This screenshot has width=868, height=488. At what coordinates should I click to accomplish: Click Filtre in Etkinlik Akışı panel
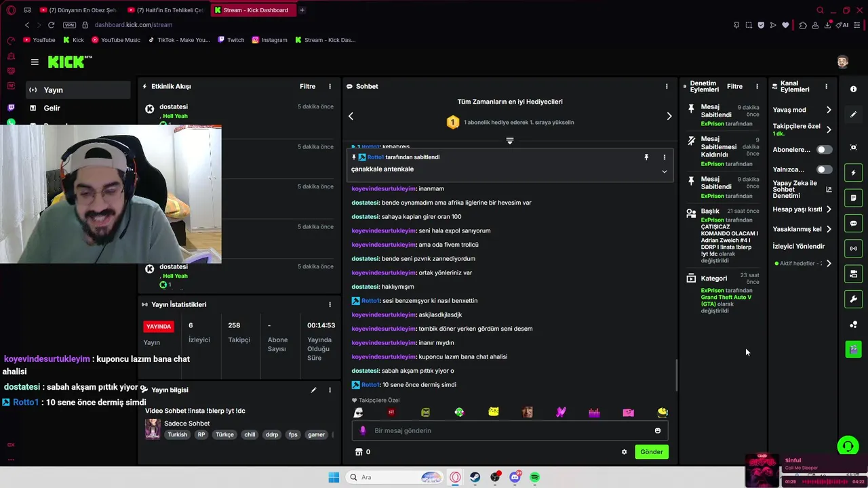[307, 87]
